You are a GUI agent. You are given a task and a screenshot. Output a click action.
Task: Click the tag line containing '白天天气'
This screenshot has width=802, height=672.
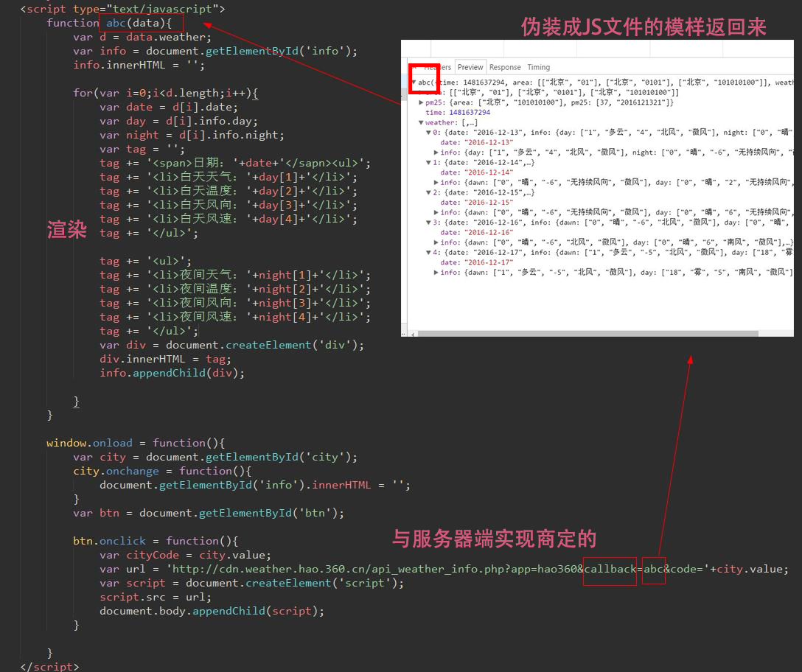[x=229, y=177]
